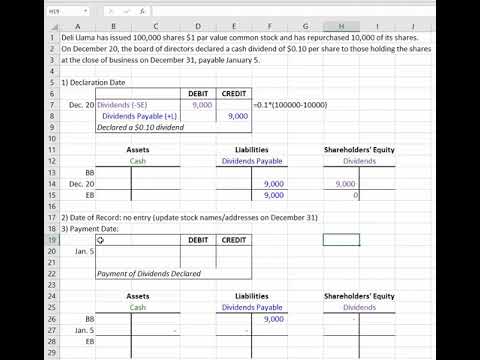Click the 9,000 debit amount in row 7
Image resolution: width=480 pixels, height=360 pixels.
[x=202, y=105]
